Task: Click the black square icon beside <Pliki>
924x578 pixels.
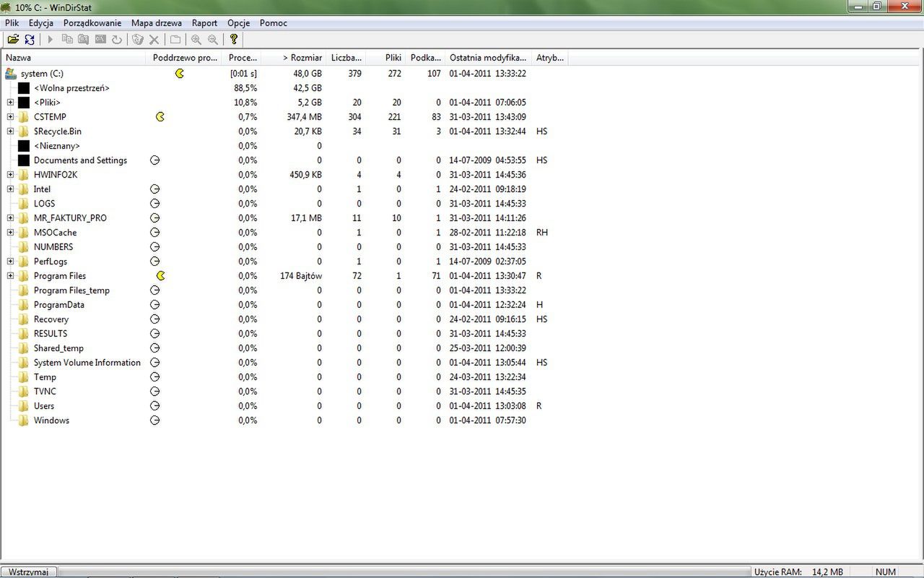Action: pos(24,102)
